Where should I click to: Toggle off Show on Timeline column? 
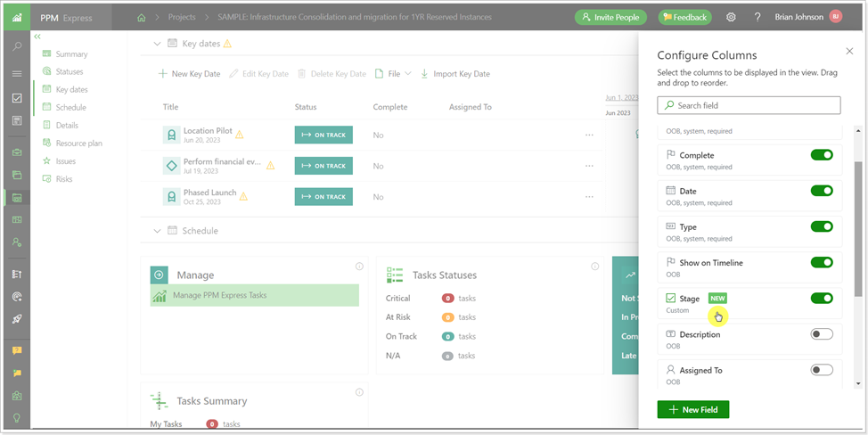822,262
